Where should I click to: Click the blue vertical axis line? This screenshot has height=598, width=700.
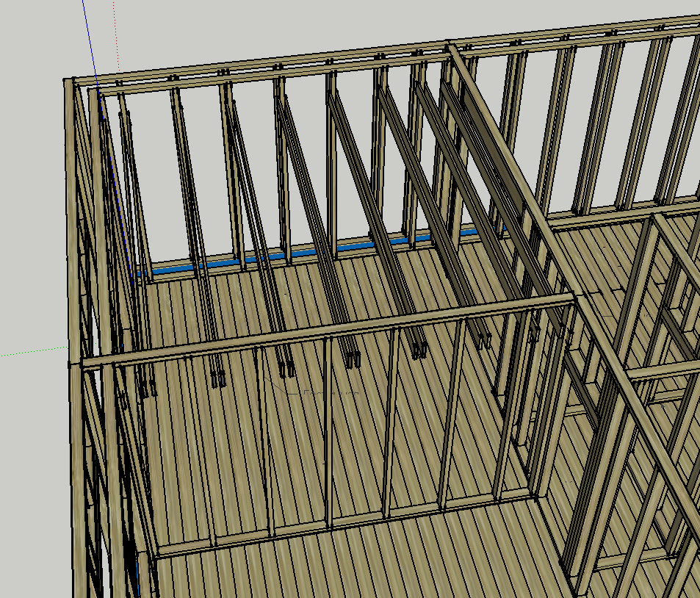(109, 143)
